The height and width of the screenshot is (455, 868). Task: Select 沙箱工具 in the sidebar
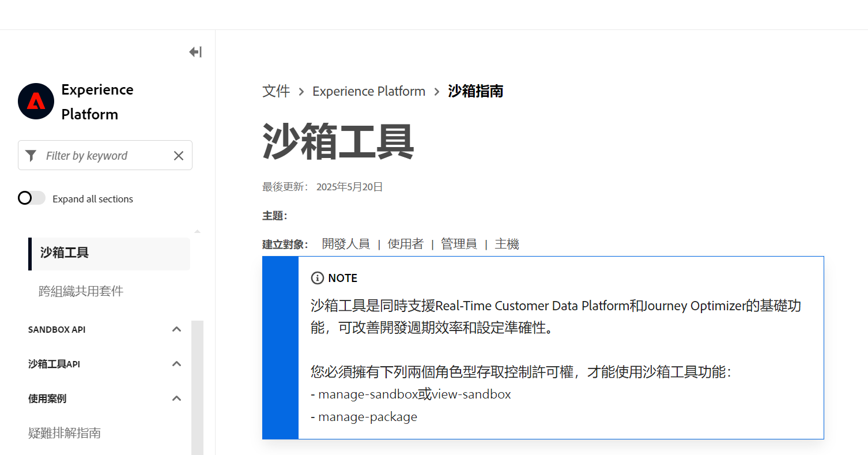(109, 253)
